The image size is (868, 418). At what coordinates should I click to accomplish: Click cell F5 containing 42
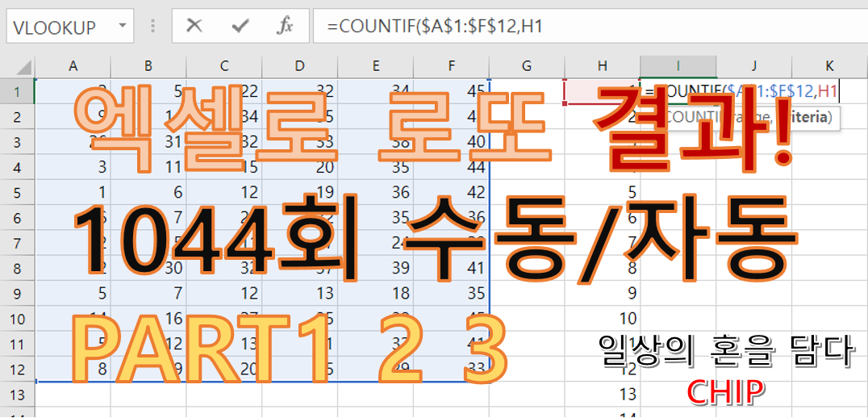click(x=452, y=193)
